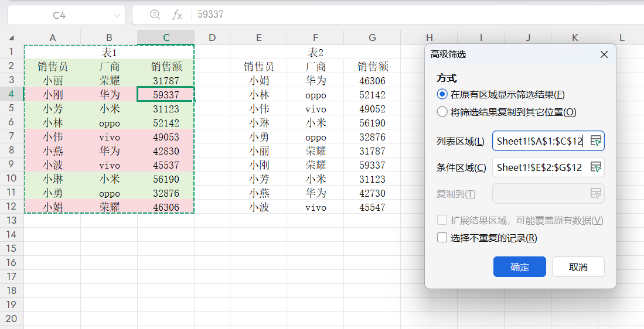The height and width of the screenshot is (329, 644).
Task: Click the range picker icon for 条件区域
Action: click(595, 167)
